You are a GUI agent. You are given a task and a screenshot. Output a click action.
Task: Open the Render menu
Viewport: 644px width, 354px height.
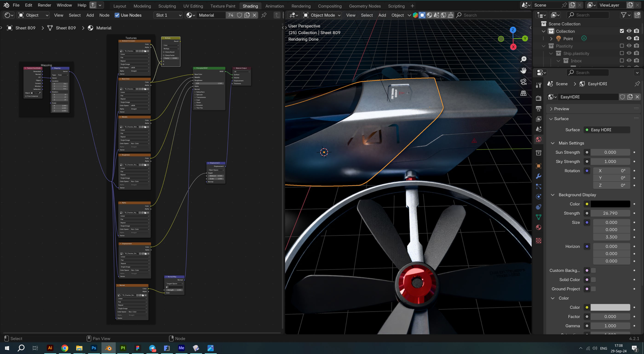point(44,5)
